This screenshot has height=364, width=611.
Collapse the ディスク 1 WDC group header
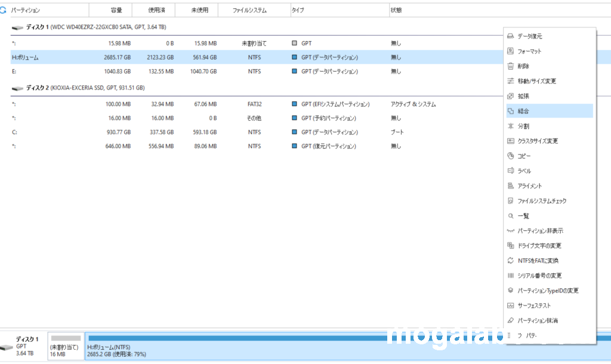point(90,27)
